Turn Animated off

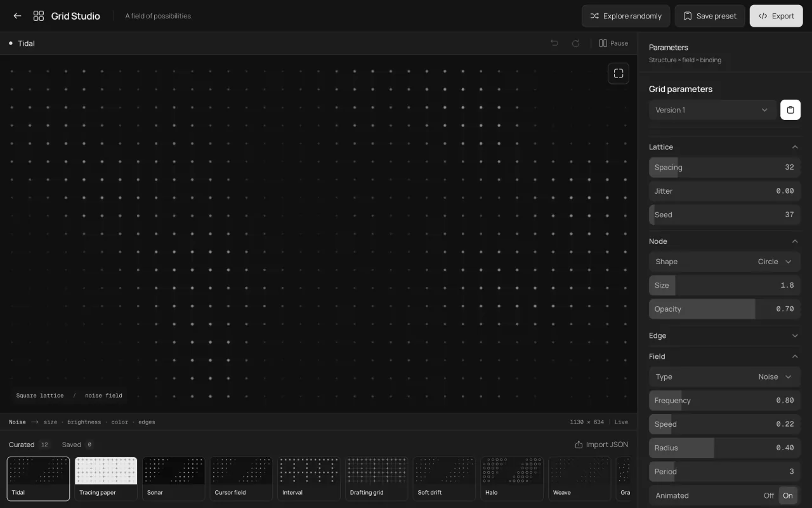(x=768, y=495)
